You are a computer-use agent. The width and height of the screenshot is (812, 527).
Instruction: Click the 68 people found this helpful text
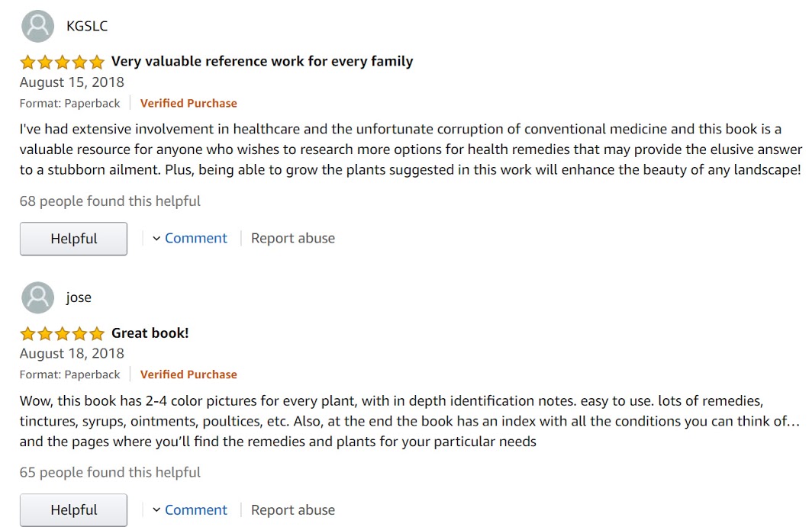[x=110, y=201]
